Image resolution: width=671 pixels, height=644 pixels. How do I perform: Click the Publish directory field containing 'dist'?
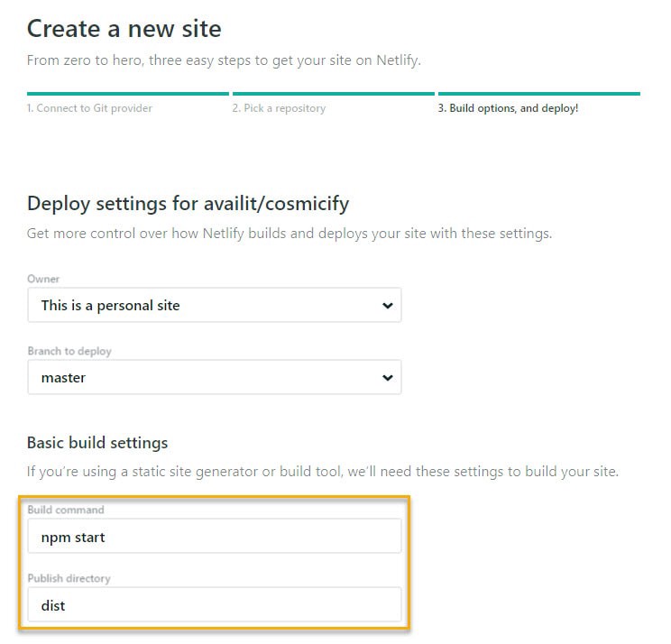point(214,605)
